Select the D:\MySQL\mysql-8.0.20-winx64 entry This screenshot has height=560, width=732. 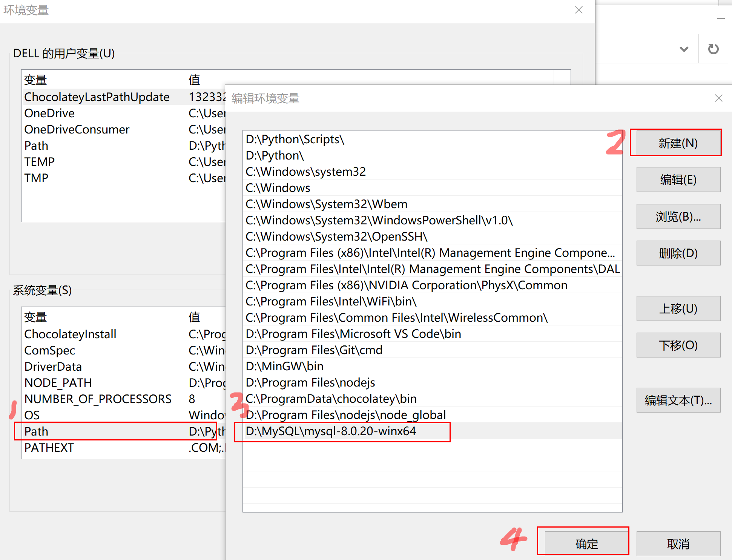click(x=331, y=431)
